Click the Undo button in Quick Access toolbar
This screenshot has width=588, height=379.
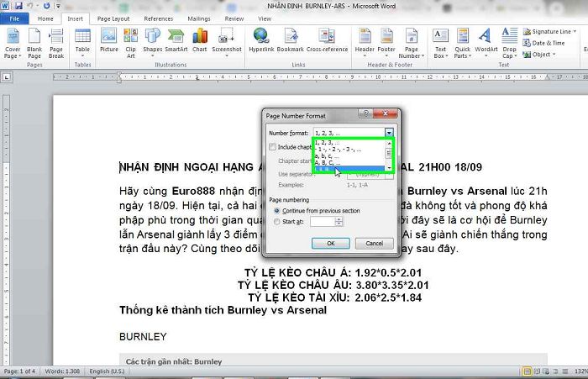(30, 6)
